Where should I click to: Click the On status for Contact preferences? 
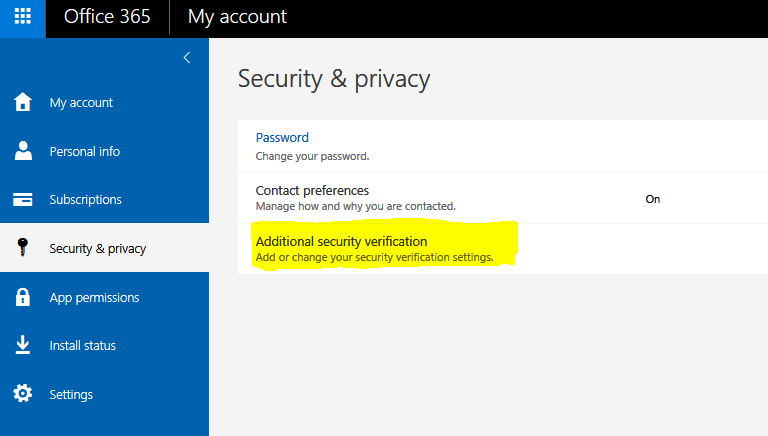652,199
